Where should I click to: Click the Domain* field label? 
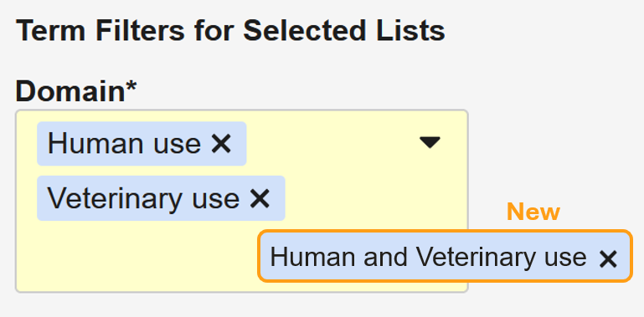pos(76,91)
